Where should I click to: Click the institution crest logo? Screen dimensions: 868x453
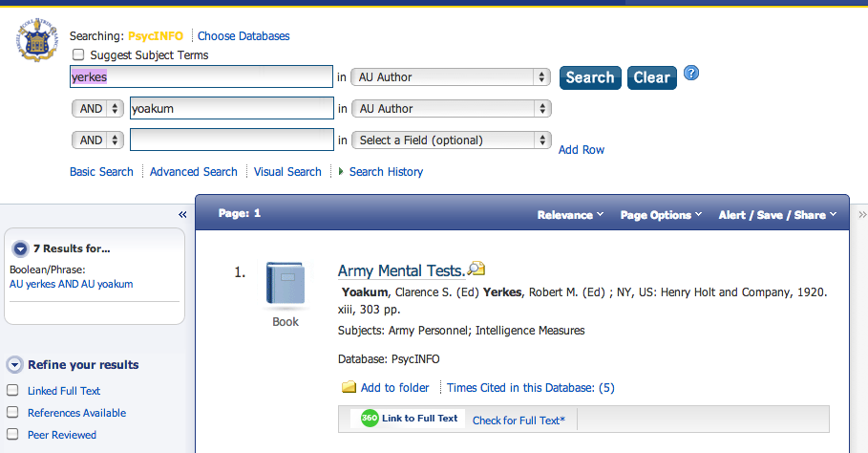(37, 39)
